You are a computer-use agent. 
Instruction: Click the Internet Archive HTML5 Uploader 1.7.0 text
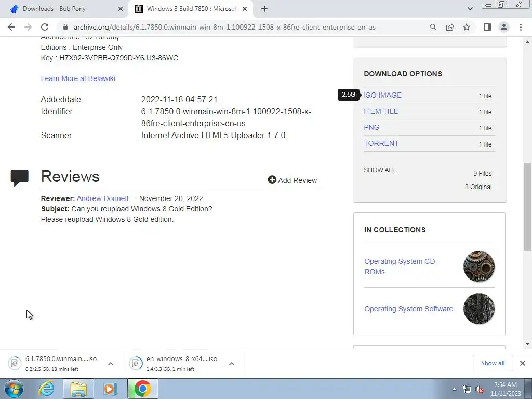coord(213,135)
